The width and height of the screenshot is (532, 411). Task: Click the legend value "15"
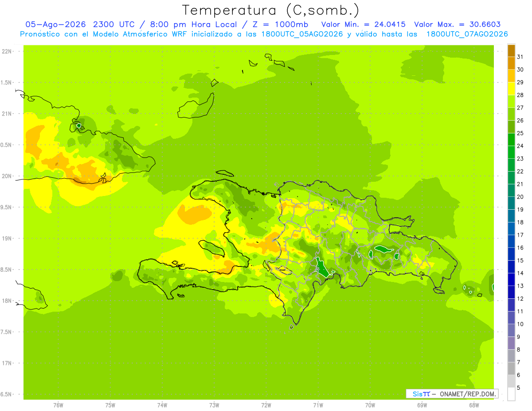pyautogui.click(x=520, y=261)
